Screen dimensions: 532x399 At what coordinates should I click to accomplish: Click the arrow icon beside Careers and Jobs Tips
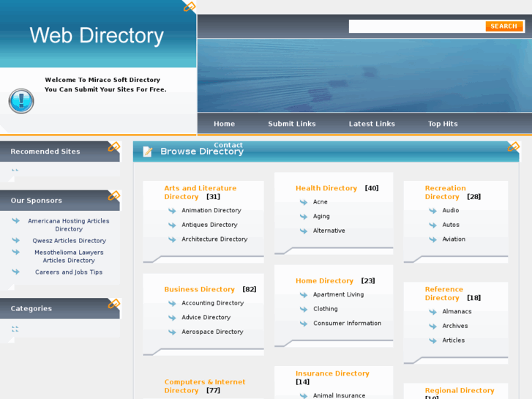click(15, 272)
